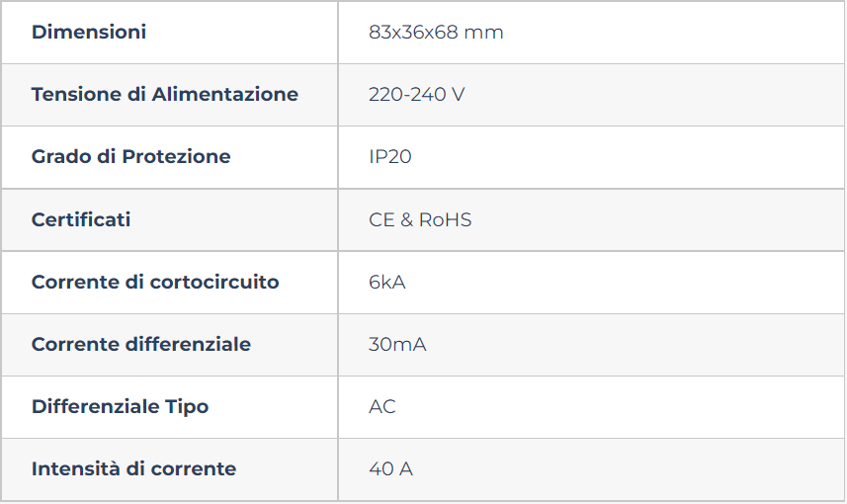
Task: Click the Certificati row label
Action: point(81,219)
